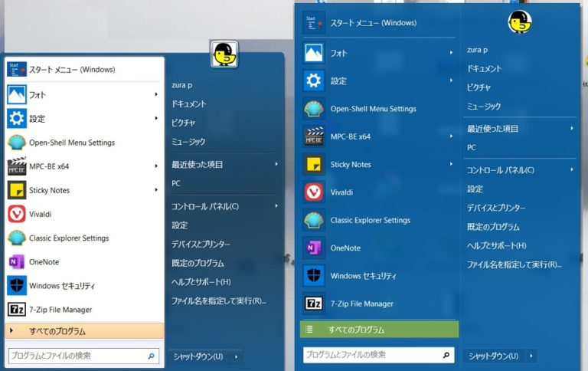Open ミュージック in left menu
588x371 pixels.
click(188, 142)
